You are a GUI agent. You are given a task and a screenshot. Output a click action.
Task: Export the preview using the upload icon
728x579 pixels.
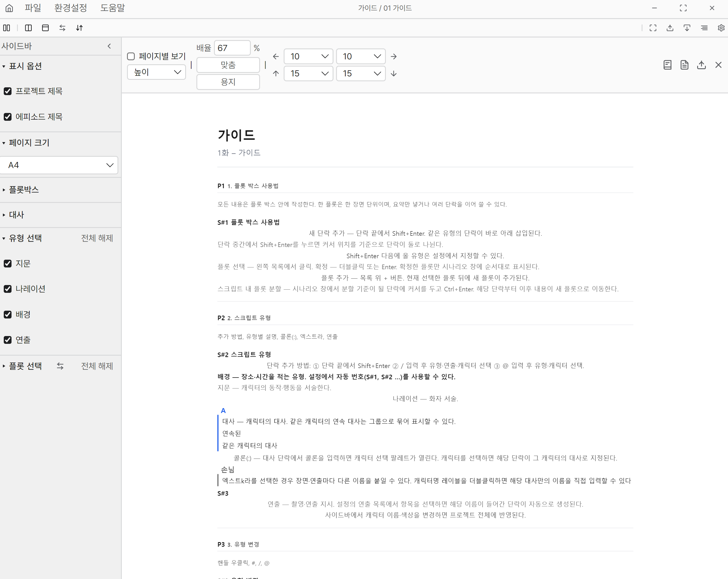701,65
